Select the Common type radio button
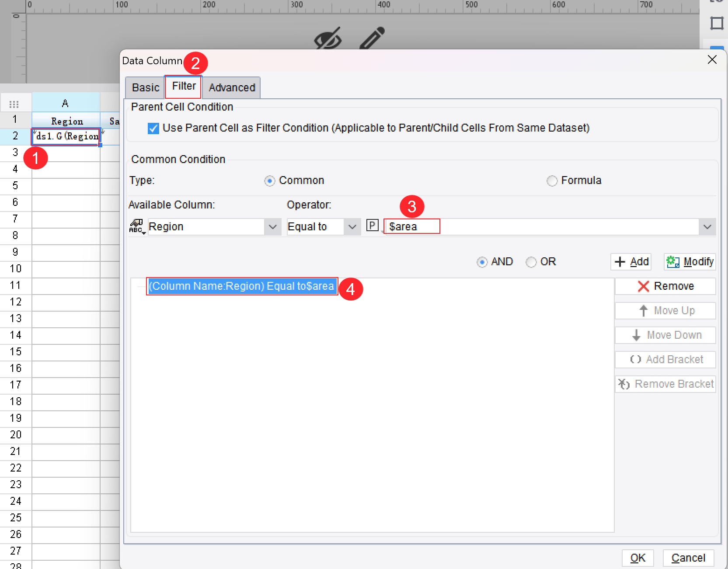The width and height of the screenshot is (728, 569). (270, 180)
